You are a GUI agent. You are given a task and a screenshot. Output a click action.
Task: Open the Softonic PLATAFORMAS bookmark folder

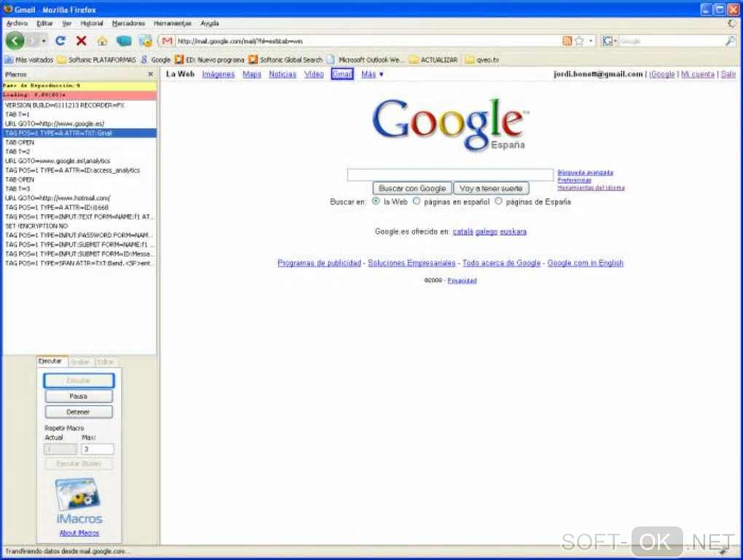(97, 60)
